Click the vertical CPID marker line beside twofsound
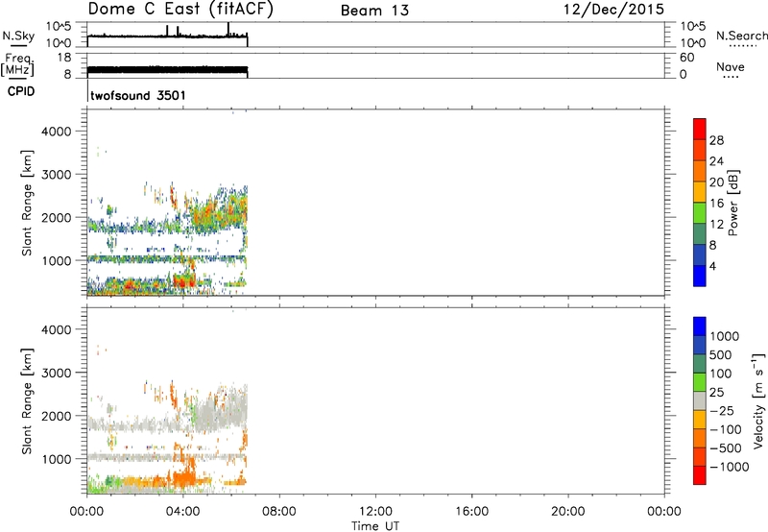This screenshot has height=532, width=768. [x=87, y=90]
